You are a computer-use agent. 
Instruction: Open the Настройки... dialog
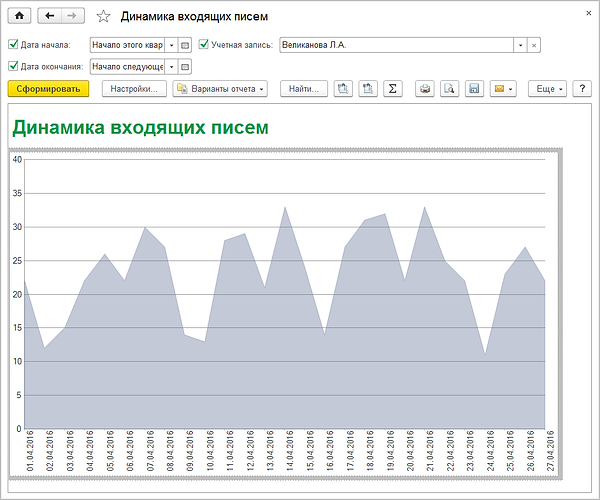(134, 89)
